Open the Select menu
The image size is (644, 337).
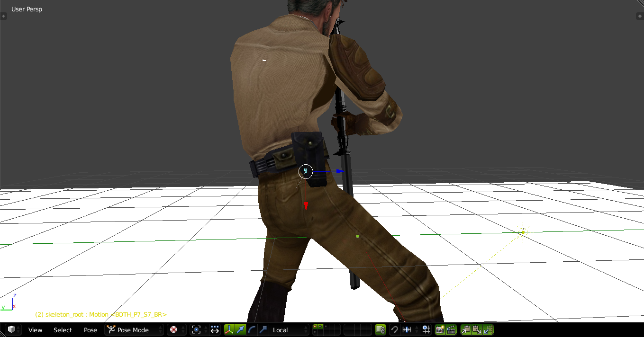63,330
